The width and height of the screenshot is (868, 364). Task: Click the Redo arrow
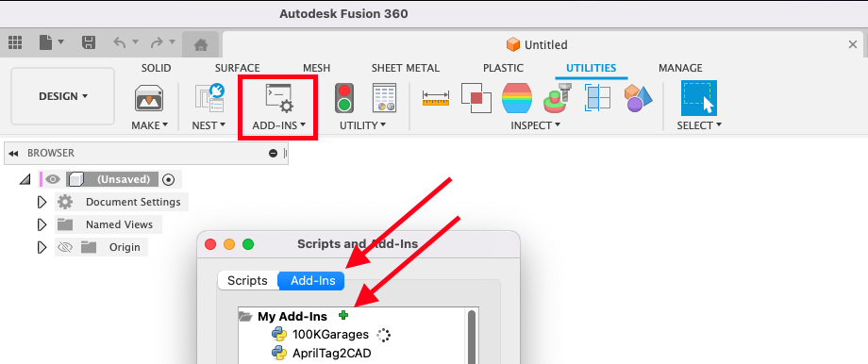click(157, 42)
